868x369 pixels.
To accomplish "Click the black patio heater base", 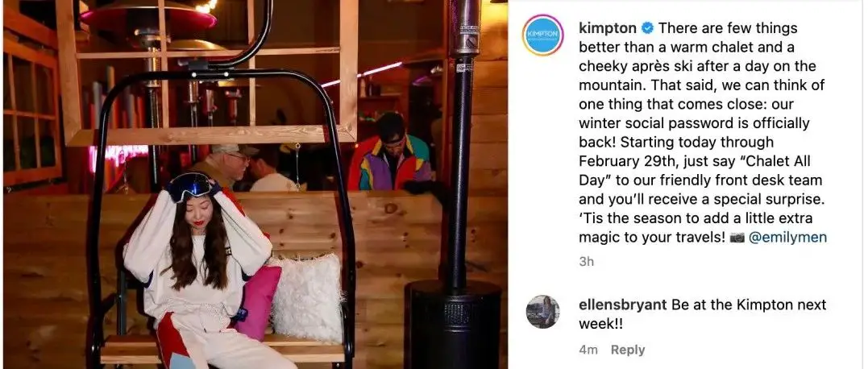I will (453, 324).
